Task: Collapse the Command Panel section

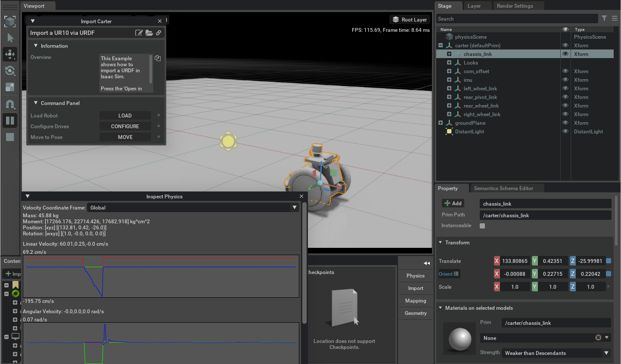Action: tap(36, 103)
